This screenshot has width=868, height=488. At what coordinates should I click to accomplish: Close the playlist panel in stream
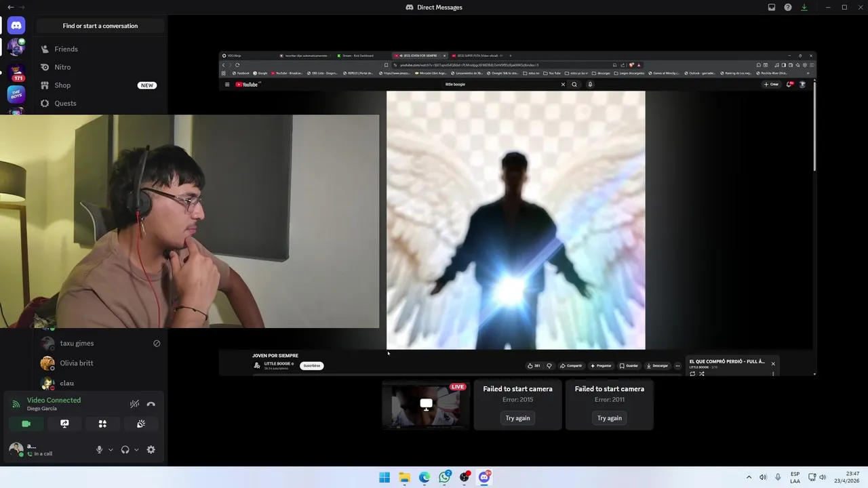coord(772,364)
